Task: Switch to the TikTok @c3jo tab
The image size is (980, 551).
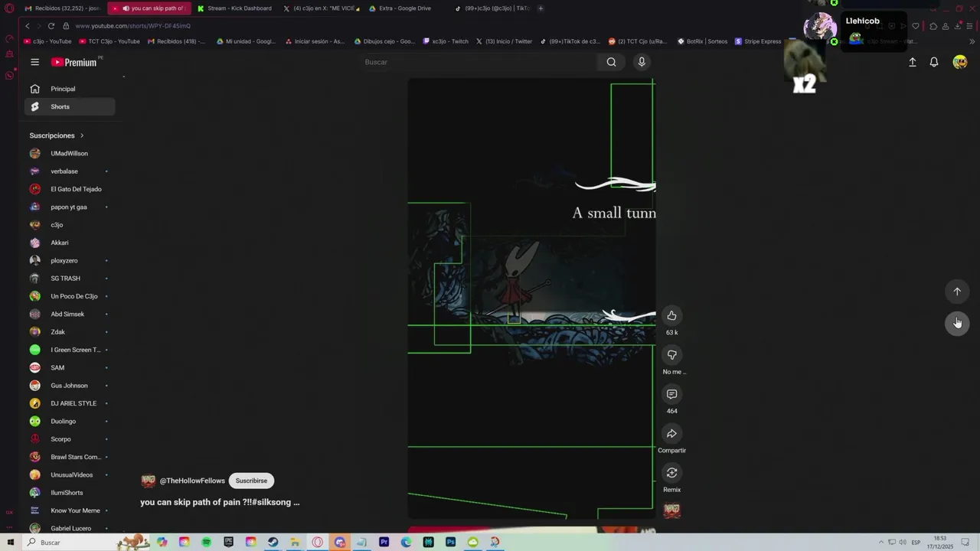Action: coord(492,8)
